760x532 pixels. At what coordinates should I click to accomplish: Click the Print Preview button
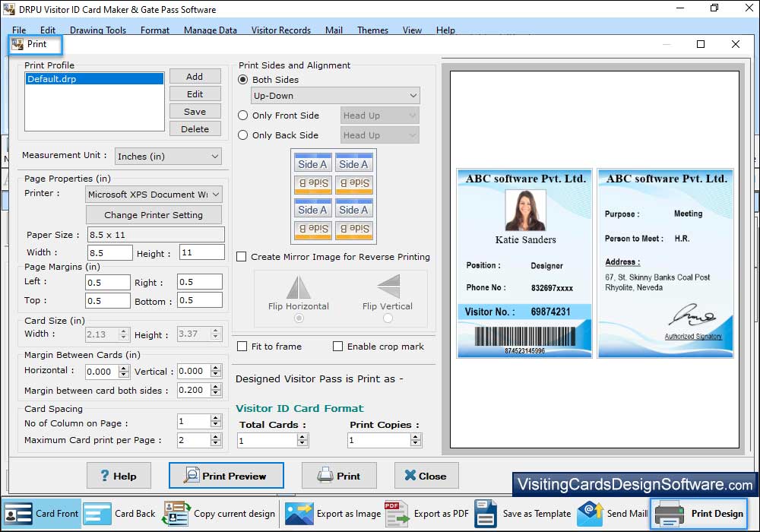(x=226, y=476)
